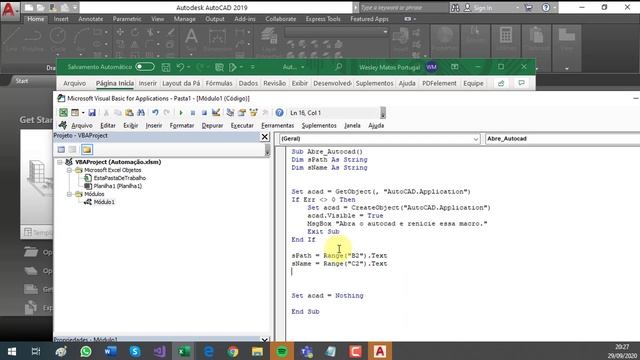Open the dropdown arrow beside Insert UserForm icon
The width and height of the screenshot is (640, 360).
(83, 113)
